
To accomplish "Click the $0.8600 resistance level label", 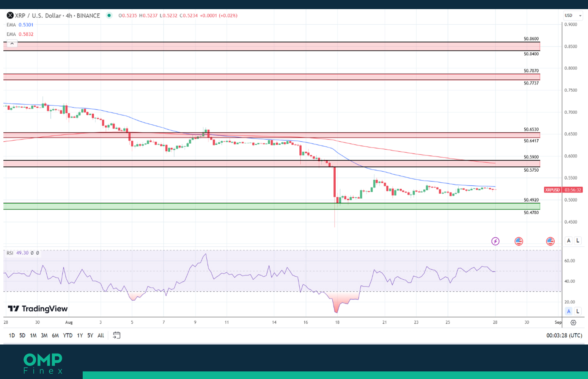I will click(x=531, y=39).
